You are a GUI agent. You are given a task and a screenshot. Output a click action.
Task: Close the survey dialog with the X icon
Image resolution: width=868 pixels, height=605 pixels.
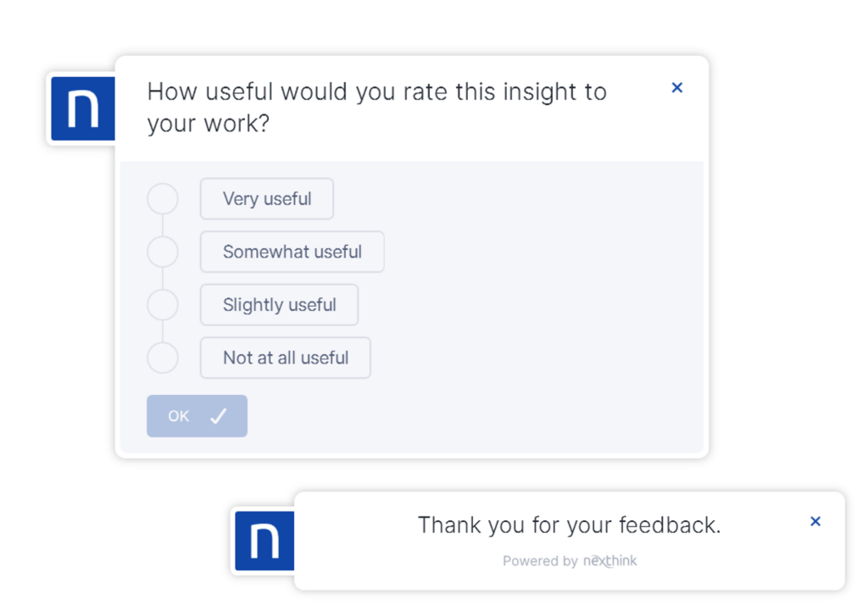click(x=676, y=87)
